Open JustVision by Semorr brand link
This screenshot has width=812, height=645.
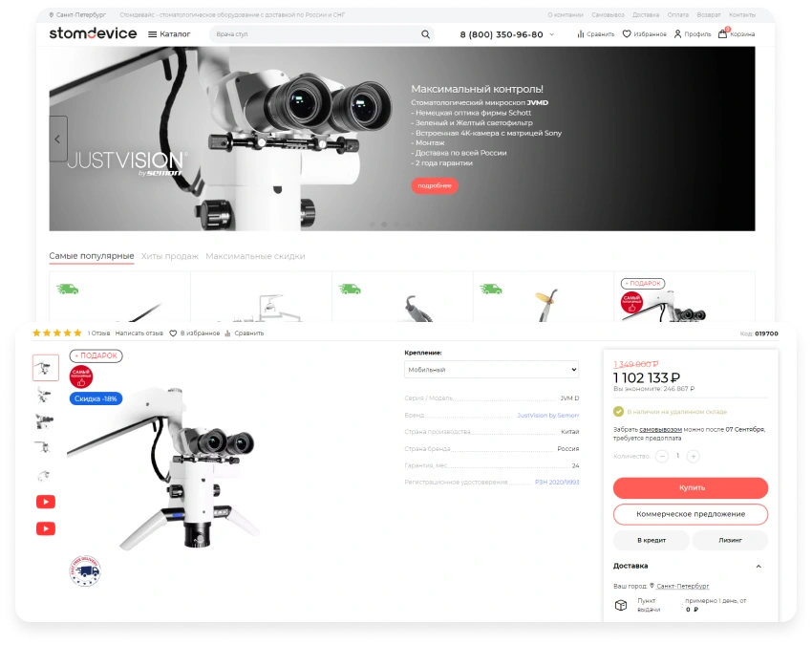click(548, 415)
